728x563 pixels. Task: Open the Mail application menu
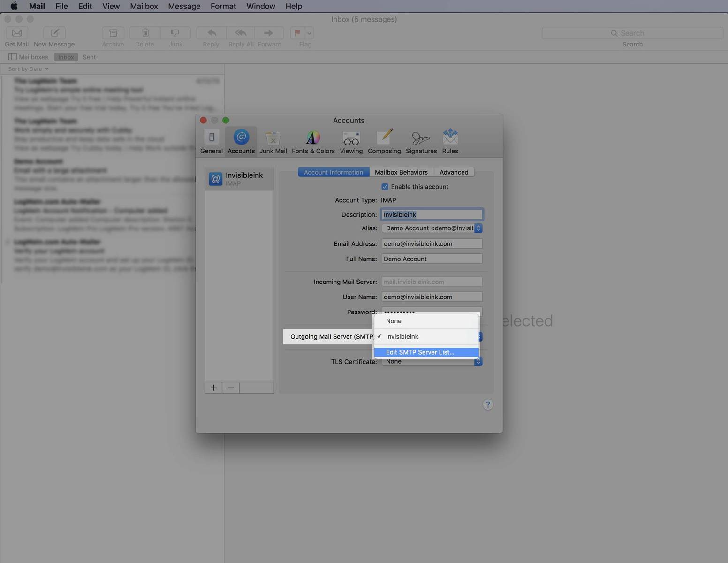point(37,6)
